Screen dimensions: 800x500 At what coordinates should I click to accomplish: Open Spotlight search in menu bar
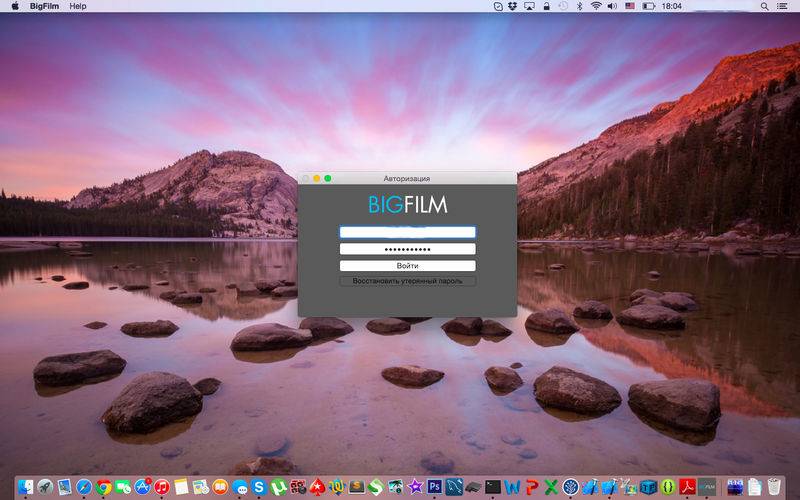coord(764,6)
